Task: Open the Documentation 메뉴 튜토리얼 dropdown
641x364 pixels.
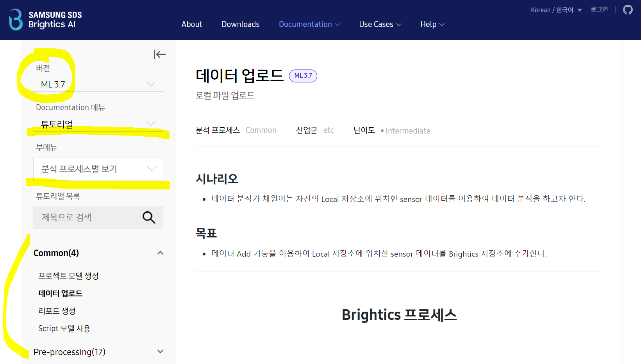Action: click(98, 124)
